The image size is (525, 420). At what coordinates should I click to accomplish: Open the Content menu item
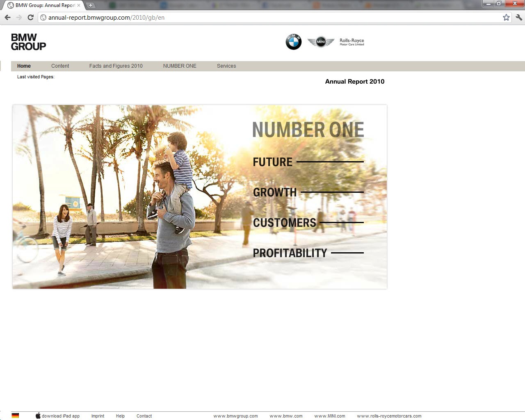(x=60, y=66)
